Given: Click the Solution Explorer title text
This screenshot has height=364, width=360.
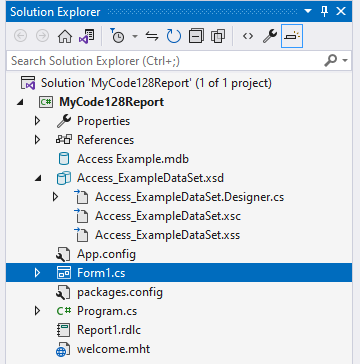Looking at the screenshot, I should (55, 12).
